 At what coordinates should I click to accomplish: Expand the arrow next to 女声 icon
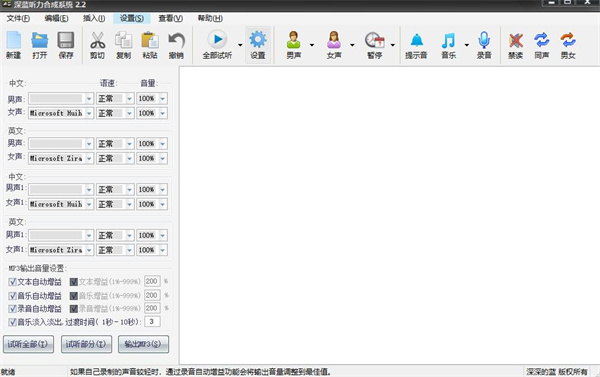(x=352, y=45)
